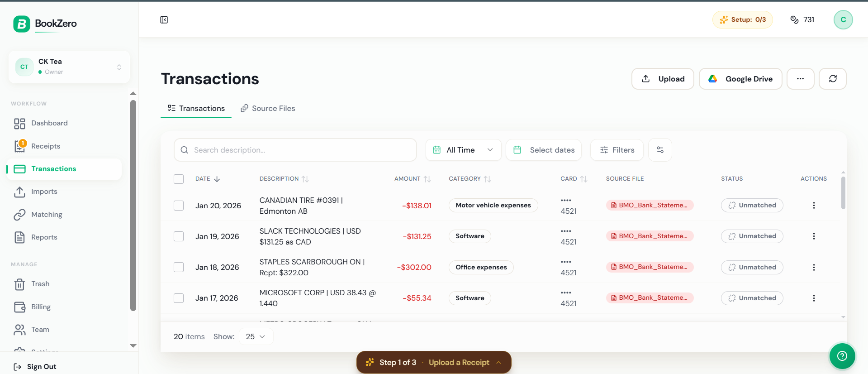The height and width of the screenshot is (374, 868).
Task: Click the Google Drive button
Action: [x=740, y=79]
